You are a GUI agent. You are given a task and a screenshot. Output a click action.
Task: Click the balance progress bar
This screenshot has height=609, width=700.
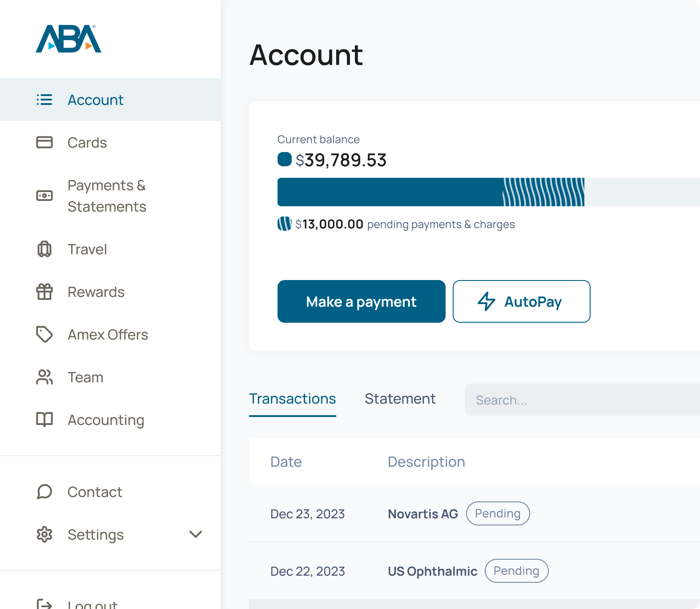click(x=489, y=192)
